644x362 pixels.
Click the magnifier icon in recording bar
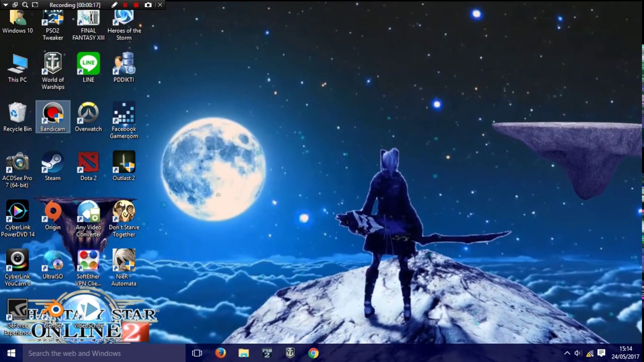(25, 5)
